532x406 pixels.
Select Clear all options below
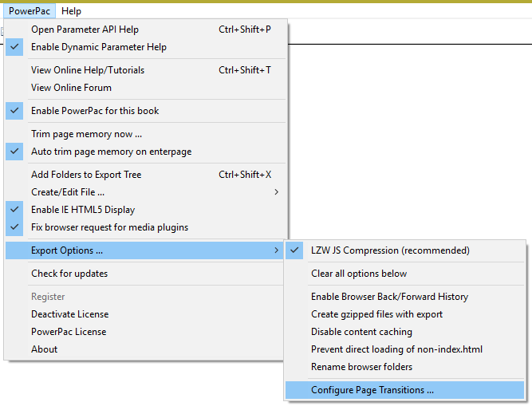click(404, 274)
